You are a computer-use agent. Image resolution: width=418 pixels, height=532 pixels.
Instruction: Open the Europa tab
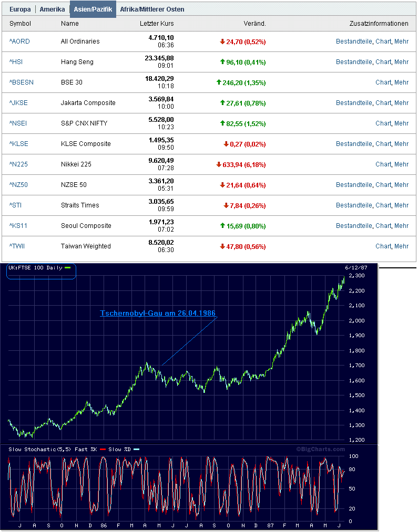click(20, 9)
